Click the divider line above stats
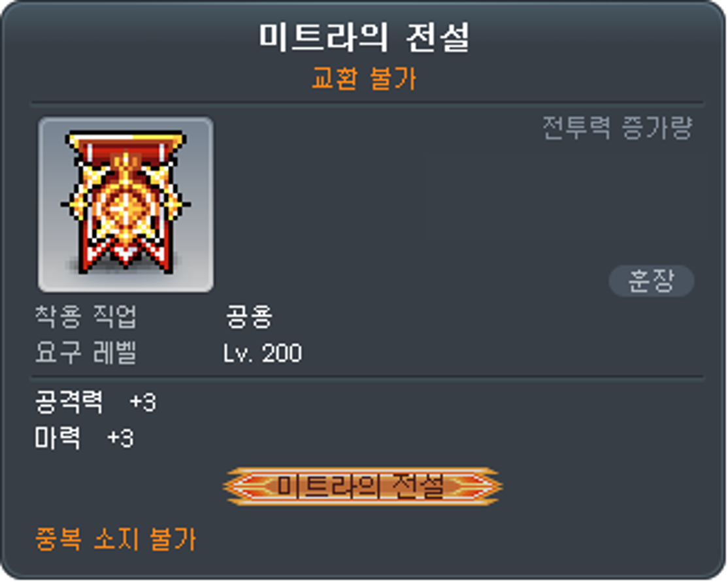This screenshot has width=728, height=582. pyautogui.click(x=367, y=378)
